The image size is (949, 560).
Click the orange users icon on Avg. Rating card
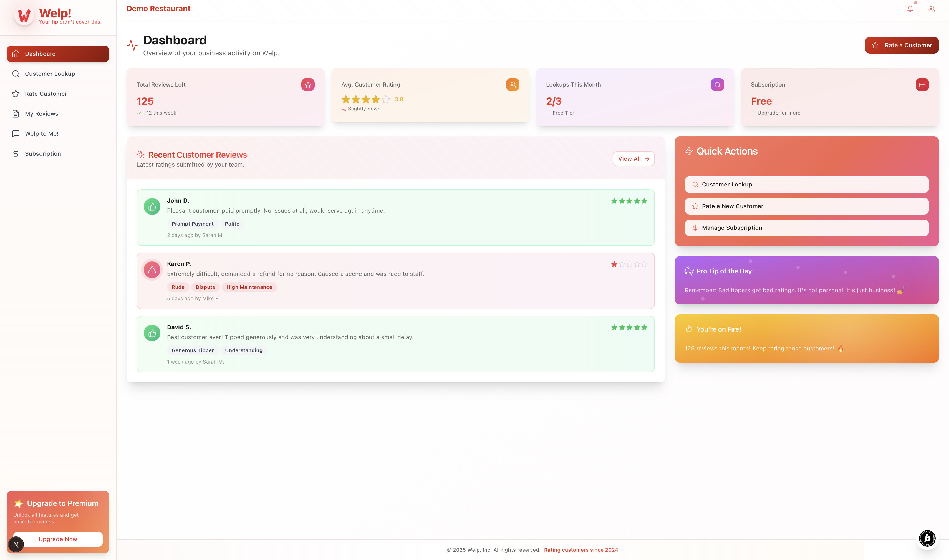pyautogui.click(x=513, y=85)
